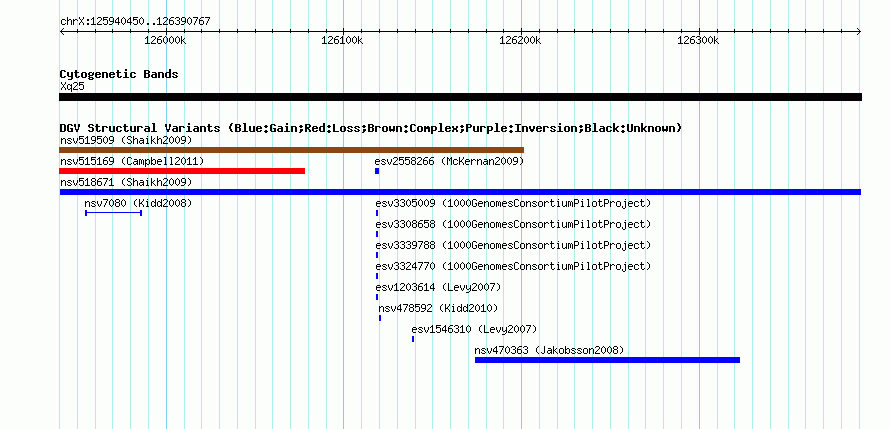
Task: Select the red nsv515169 loss variant bar
Action: tap(182, 171)
